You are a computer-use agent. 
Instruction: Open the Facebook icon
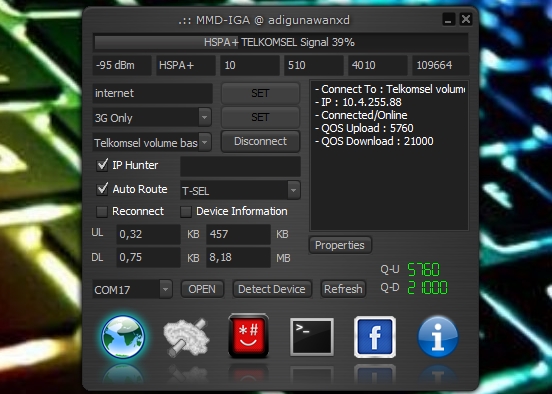pyautogui.click(x=375, y=337)
